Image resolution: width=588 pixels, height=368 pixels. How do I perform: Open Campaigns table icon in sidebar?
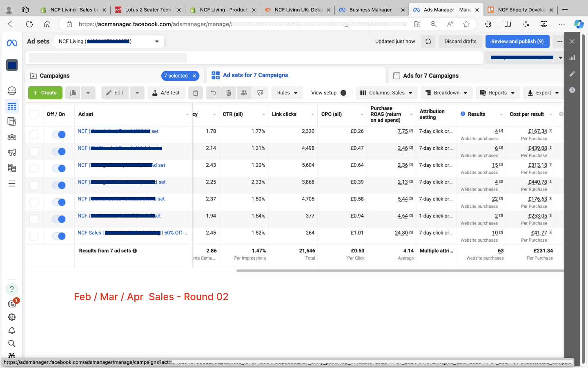[12, 106]
